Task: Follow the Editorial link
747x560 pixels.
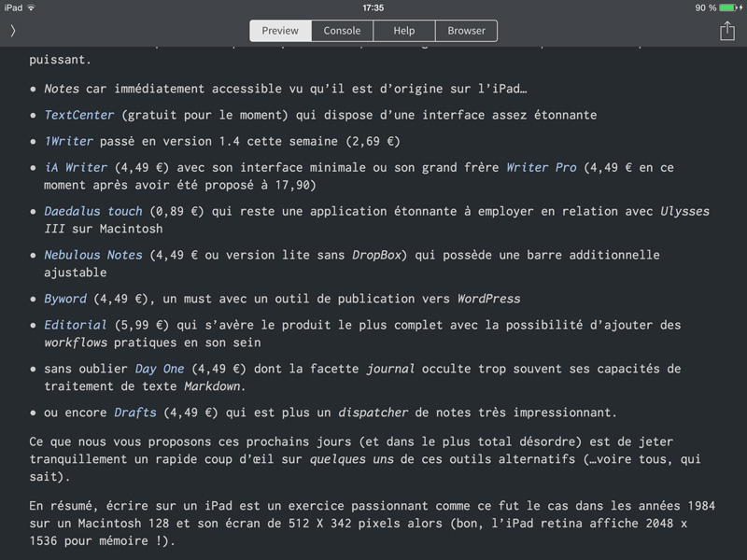Action: coord(76,325)
